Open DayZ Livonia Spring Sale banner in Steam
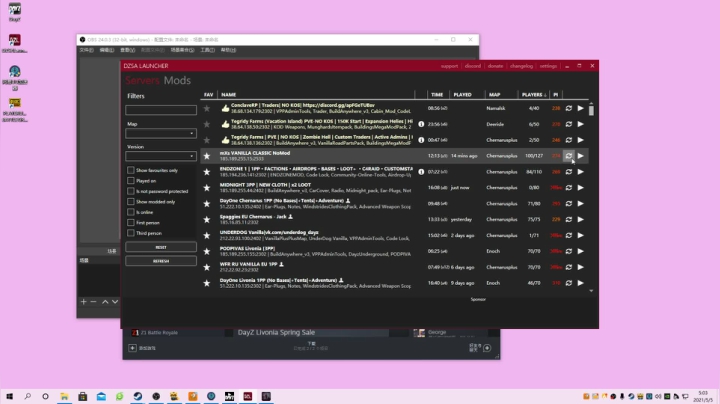The width and height of the screenshot is (720, 404). [x=276, y=332]
